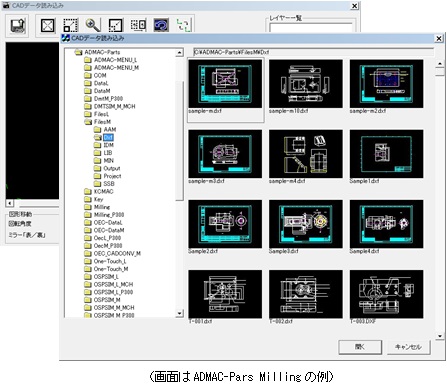Click the floppy-disk file load icon in back window

click(x=18, y=25)
